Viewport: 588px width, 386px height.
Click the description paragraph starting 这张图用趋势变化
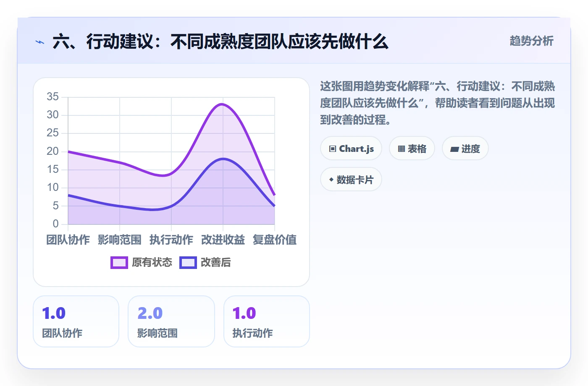(438, 103)
